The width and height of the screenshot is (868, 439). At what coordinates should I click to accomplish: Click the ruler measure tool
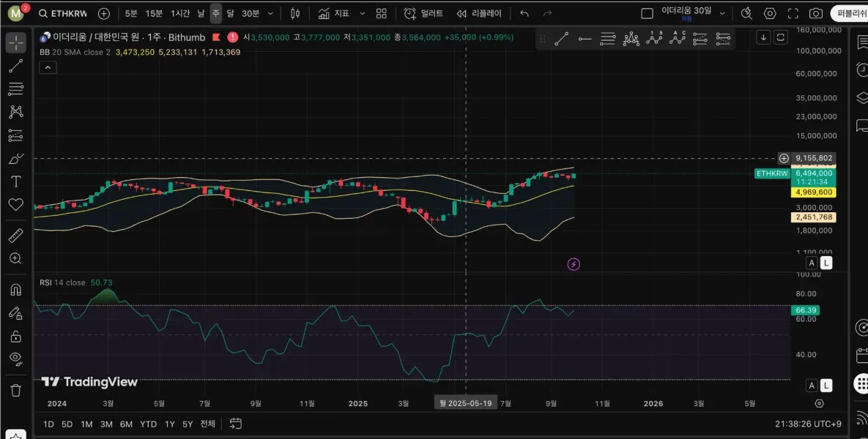click(x=15, y=236)
